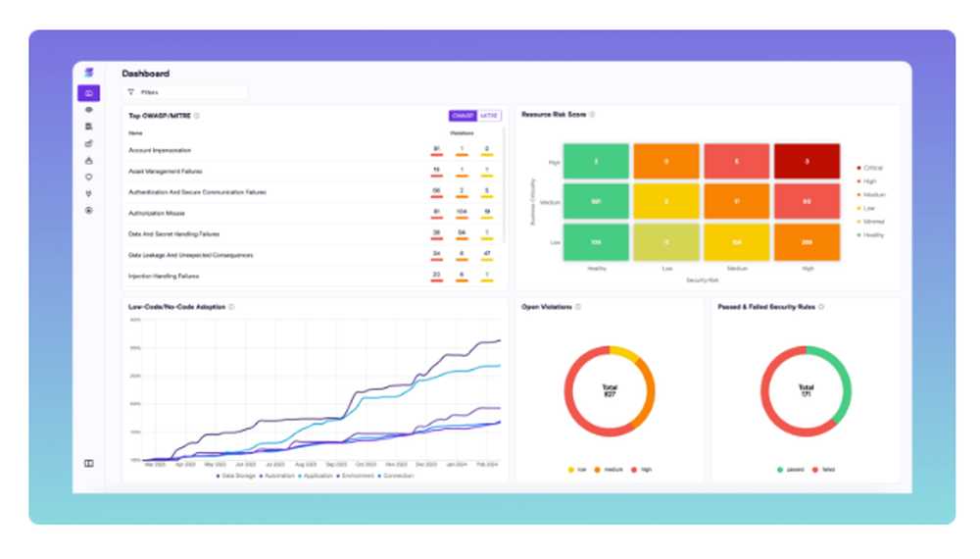Select the Account Impersonation row
Viewport: 980px width, 559px height.
[313, 151]
